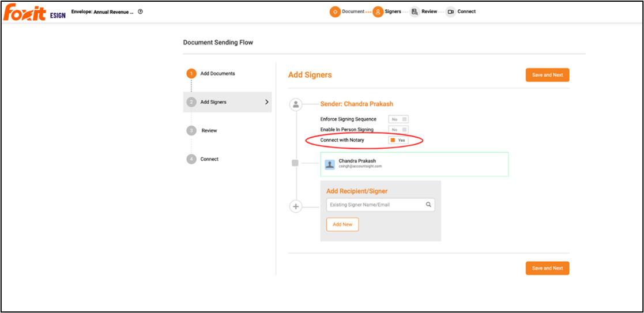Viewport: 644px width, 313px height.
Task: Click the Review step icon in header
Action: pos(415,12)
